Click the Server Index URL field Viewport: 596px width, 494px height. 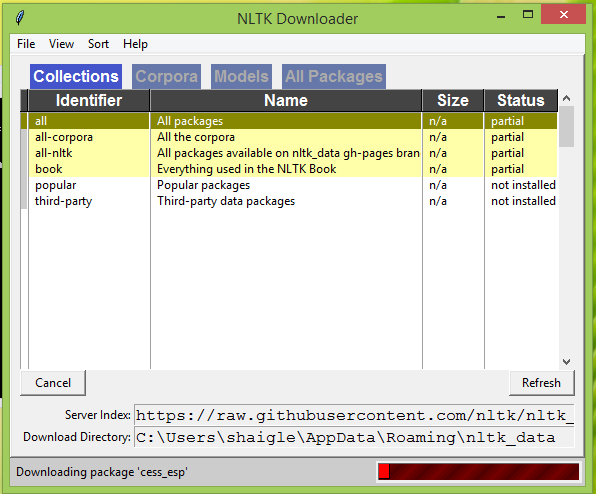click(x=354, y=415)
